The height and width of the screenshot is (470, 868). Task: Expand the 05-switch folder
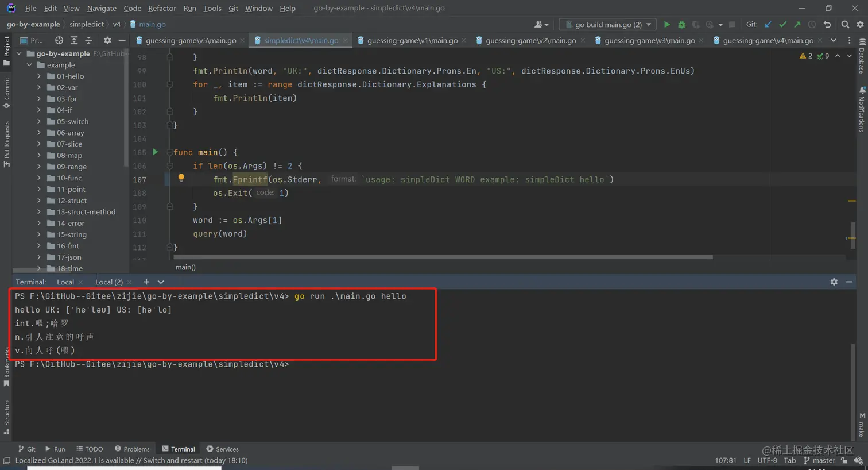pyautogui.click(x=39, y=122)
